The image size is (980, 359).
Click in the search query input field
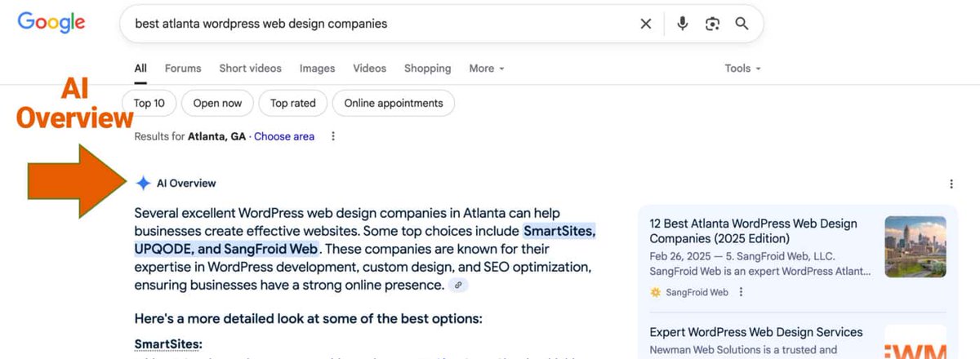(380, 24)
